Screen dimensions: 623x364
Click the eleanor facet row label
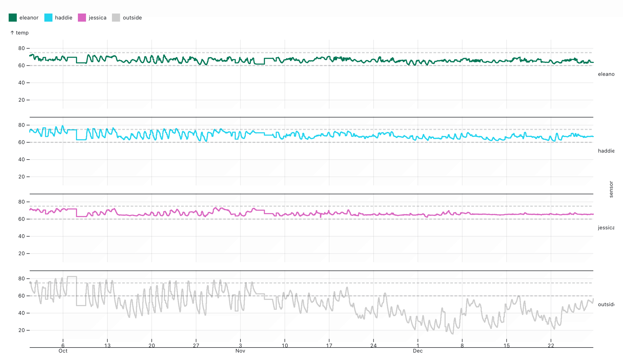tap(606, 74)
